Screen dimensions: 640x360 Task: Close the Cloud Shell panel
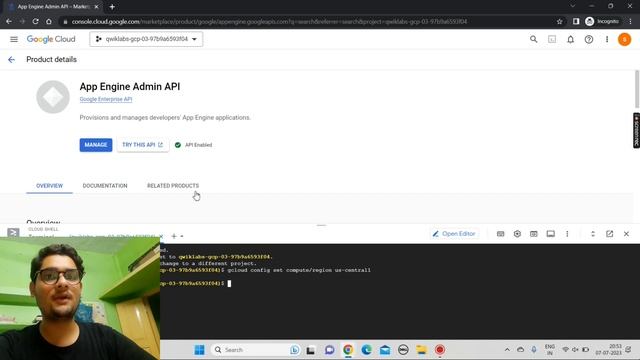(626, 234)
